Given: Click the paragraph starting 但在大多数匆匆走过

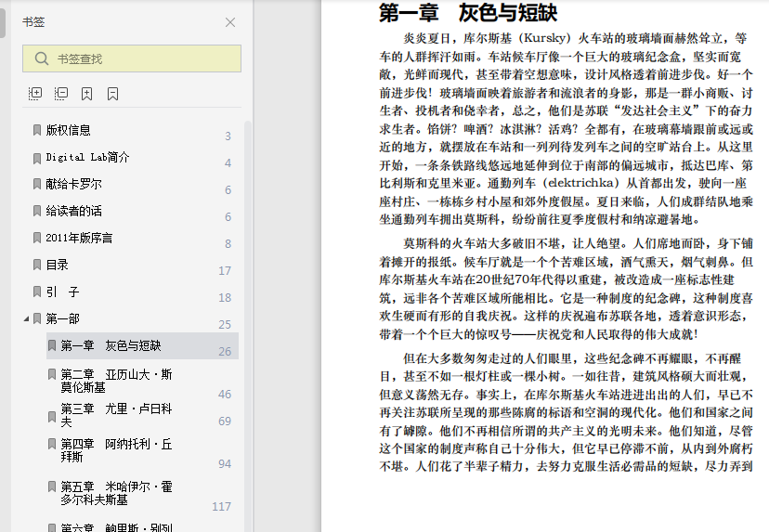Looking at the screenshot, I should click(x=566, y=412).
